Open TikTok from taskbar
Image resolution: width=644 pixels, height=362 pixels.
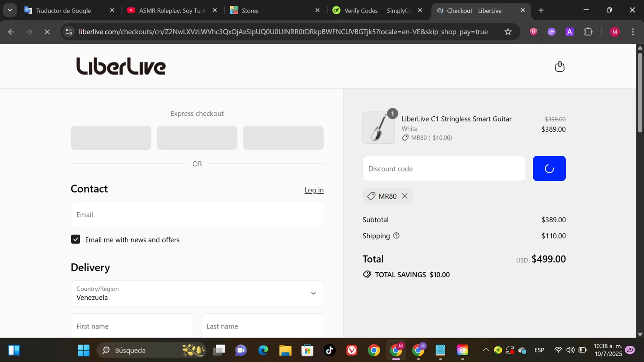click(x=329, y=350)
